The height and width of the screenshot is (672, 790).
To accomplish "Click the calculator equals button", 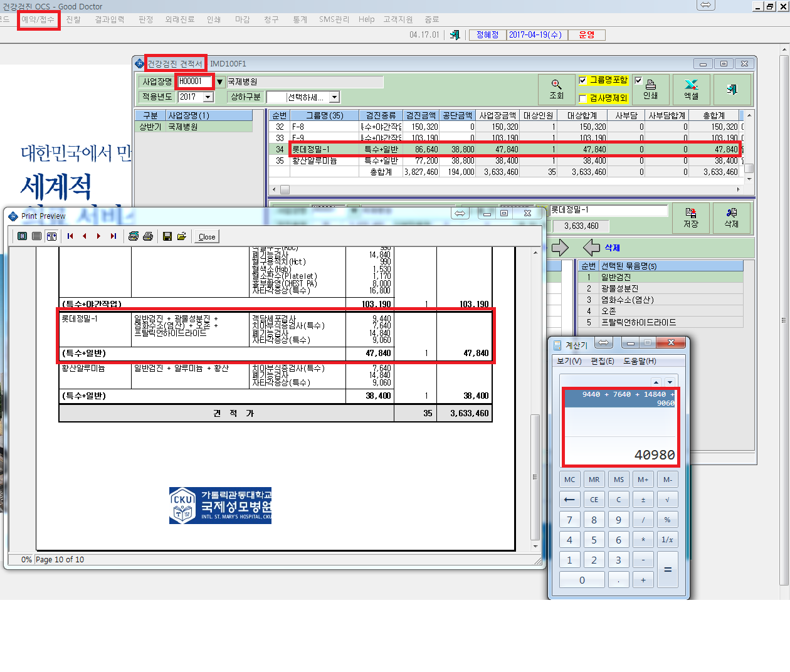I will [667, 569].
